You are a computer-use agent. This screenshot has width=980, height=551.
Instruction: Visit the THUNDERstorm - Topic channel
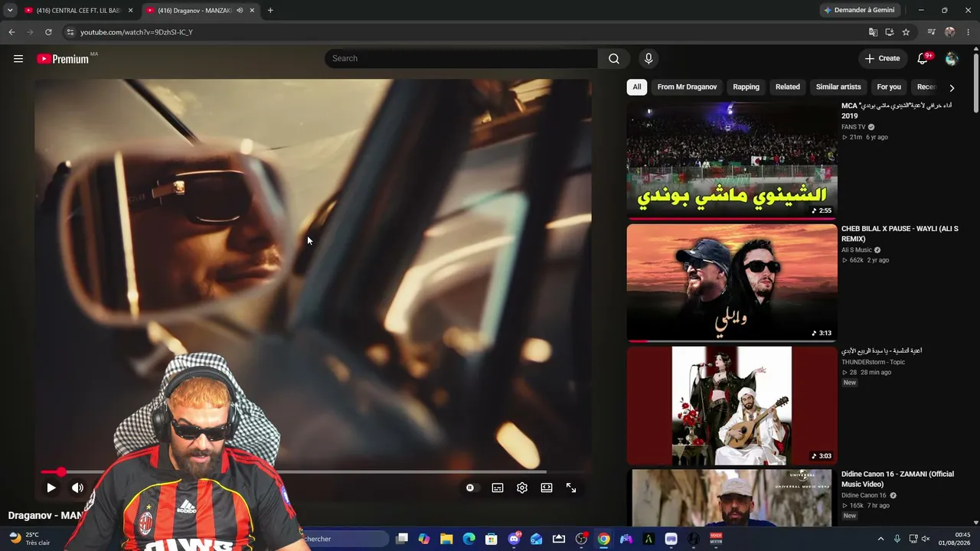pos(873,362)
